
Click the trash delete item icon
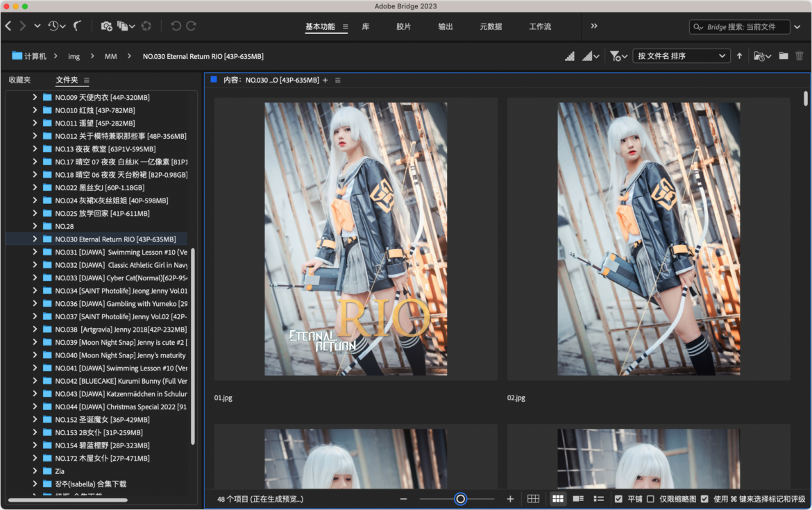pyautogui.click(x=800, y=56)
